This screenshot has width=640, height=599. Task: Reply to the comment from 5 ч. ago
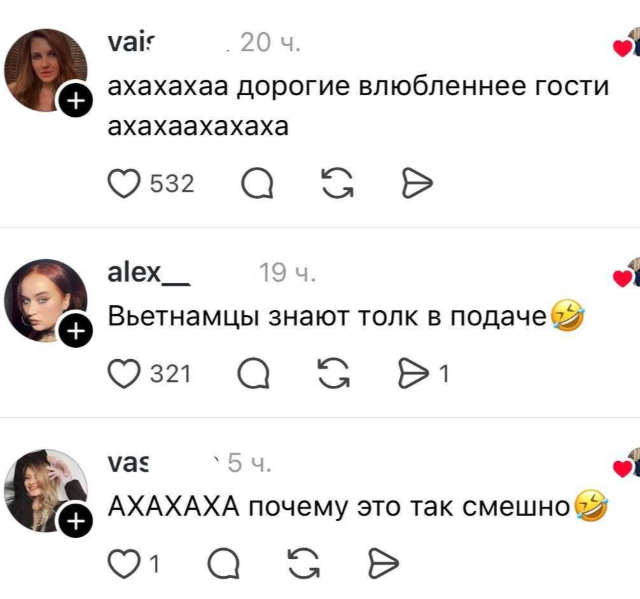[224, 564]
